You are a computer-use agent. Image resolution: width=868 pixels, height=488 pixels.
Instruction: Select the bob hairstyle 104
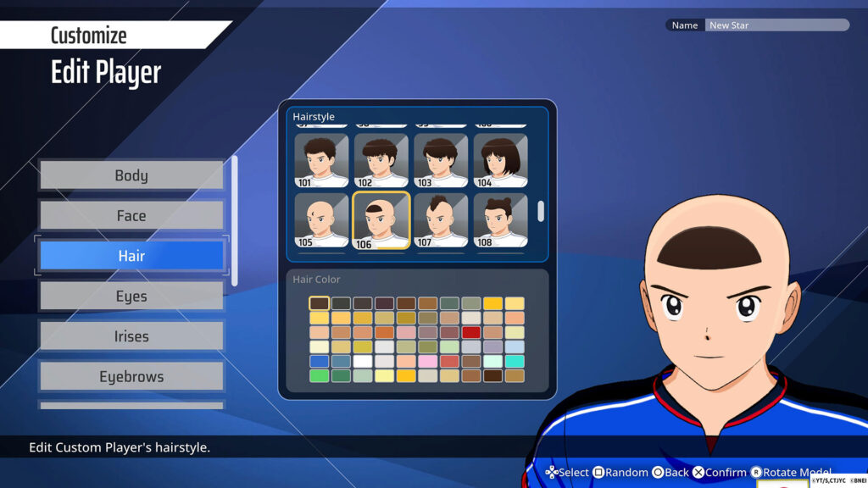point(500,160)
